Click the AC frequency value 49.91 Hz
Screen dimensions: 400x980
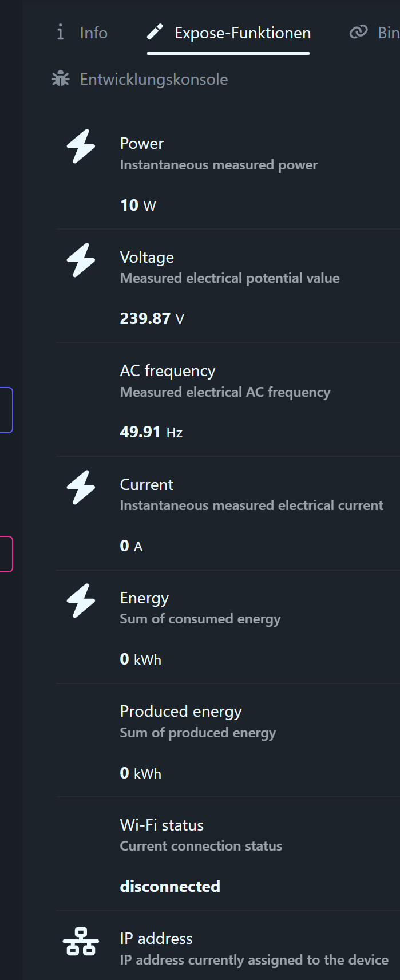[x=151, y=432]
